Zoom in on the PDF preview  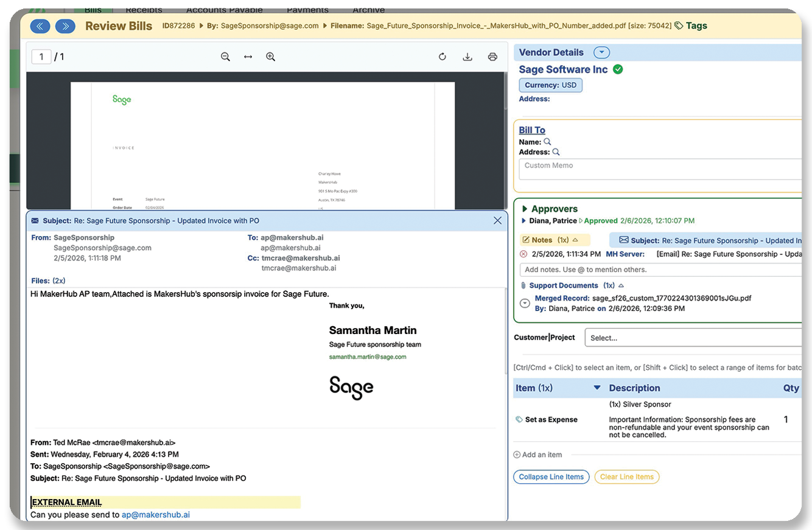click(x=271, y=57)
